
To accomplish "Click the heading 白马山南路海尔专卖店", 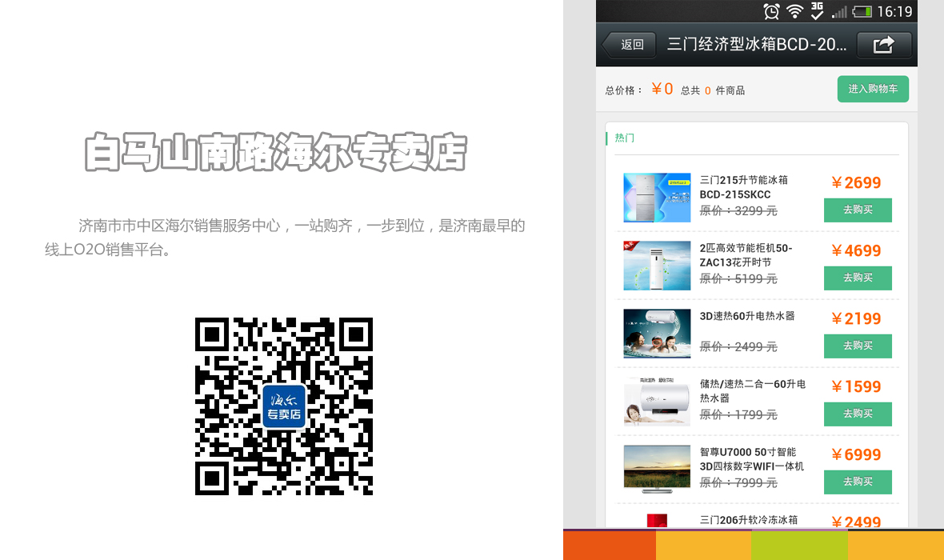I will [x=276, y=152].
